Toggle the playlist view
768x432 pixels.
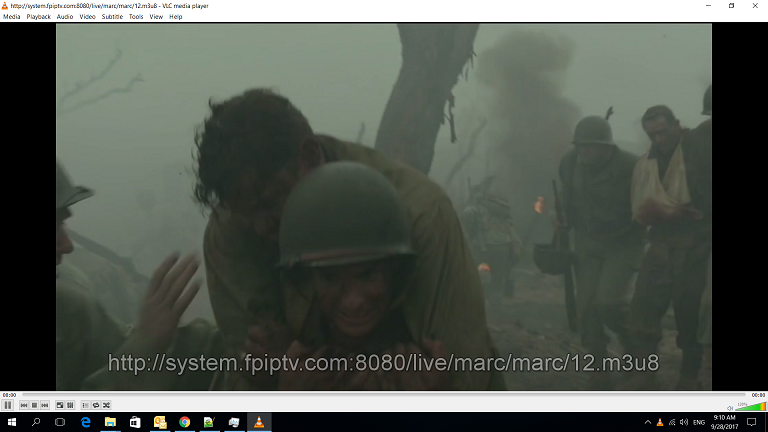pyautogui.click(x=85, y=406)
